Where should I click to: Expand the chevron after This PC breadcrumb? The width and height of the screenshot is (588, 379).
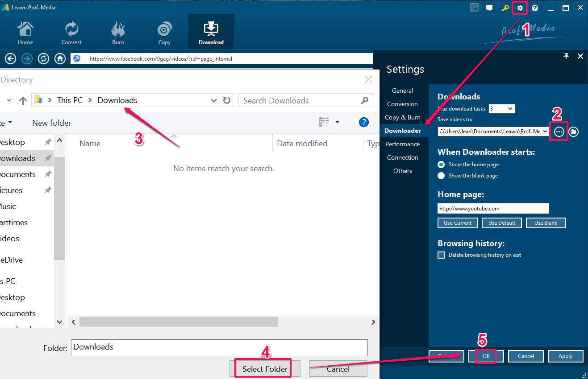90,100
